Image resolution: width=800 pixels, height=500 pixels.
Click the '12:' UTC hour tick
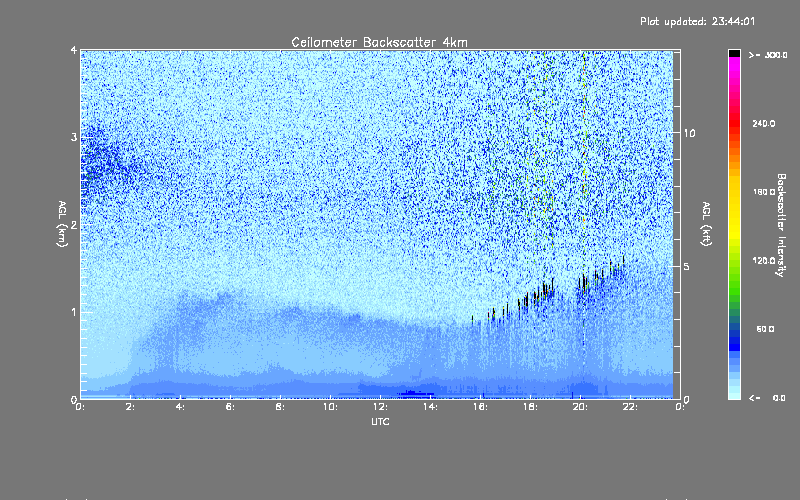[x=380, y=407]
